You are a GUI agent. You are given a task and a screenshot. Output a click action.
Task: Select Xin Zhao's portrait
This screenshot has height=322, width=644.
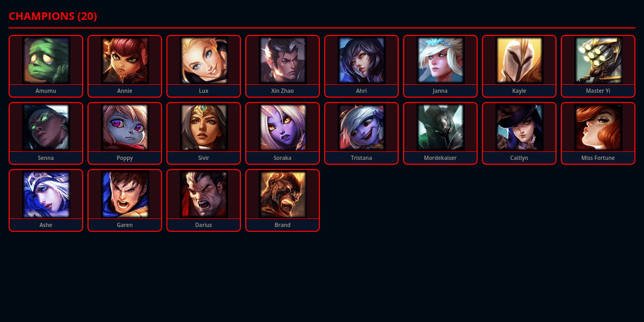coord(282,60)
